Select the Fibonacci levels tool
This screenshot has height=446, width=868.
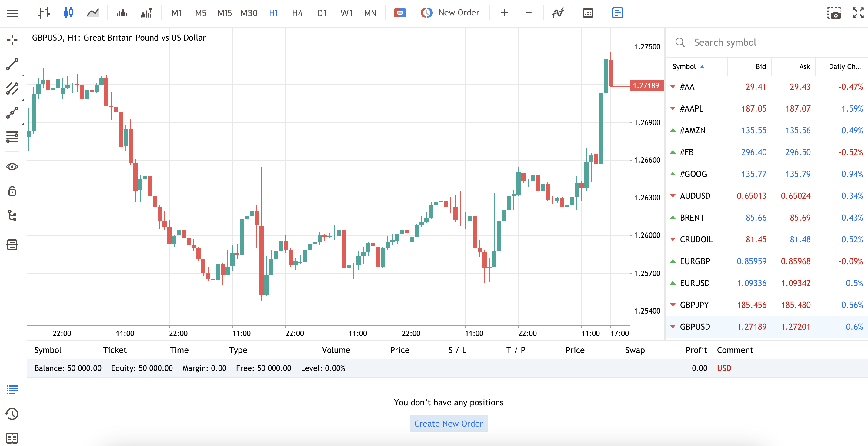point(12,137)
